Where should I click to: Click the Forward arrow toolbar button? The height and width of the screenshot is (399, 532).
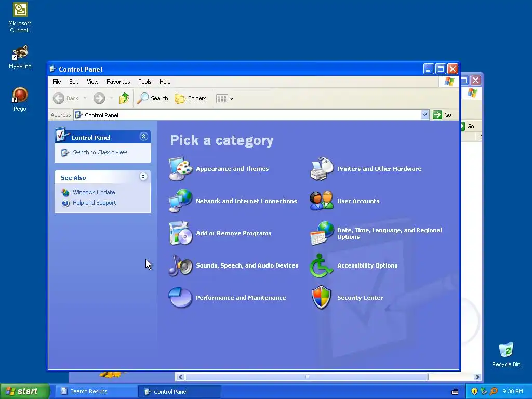pos(99,98)
